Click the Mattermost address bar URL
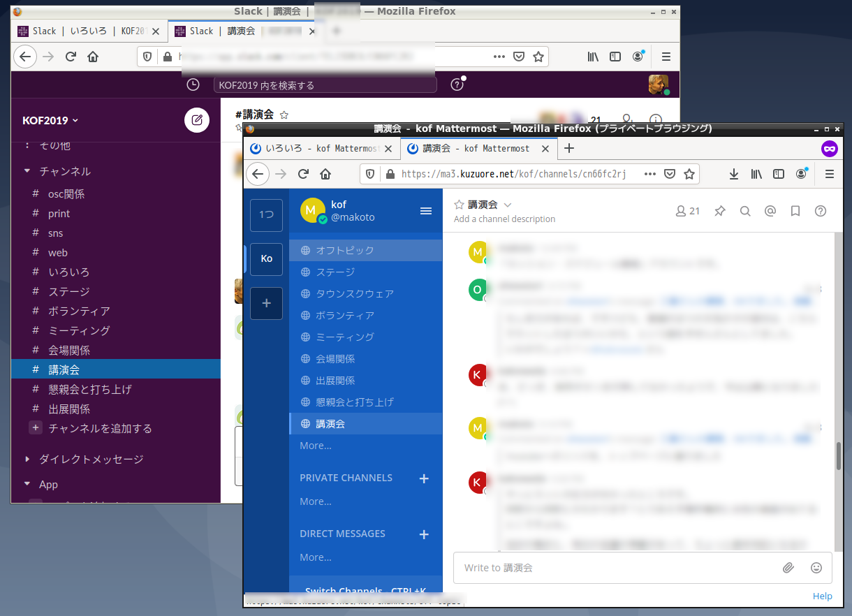The height and width of the screenshot is (616, 852). coord(514,174)
